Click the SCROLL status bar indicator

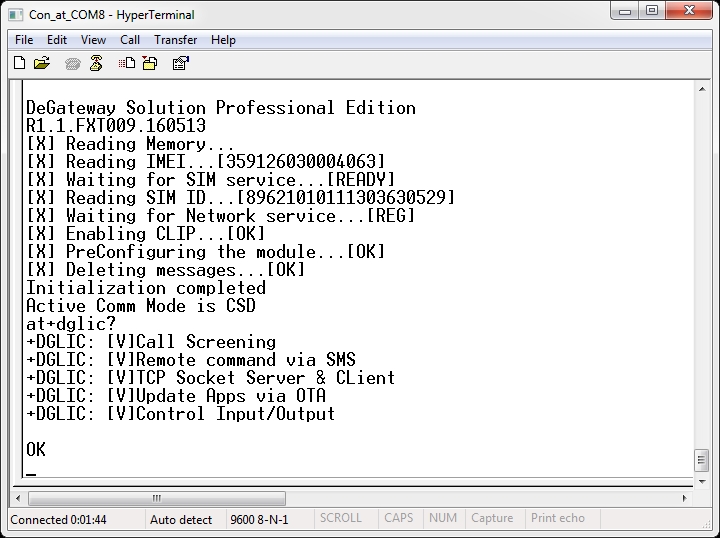coord(340,518)
